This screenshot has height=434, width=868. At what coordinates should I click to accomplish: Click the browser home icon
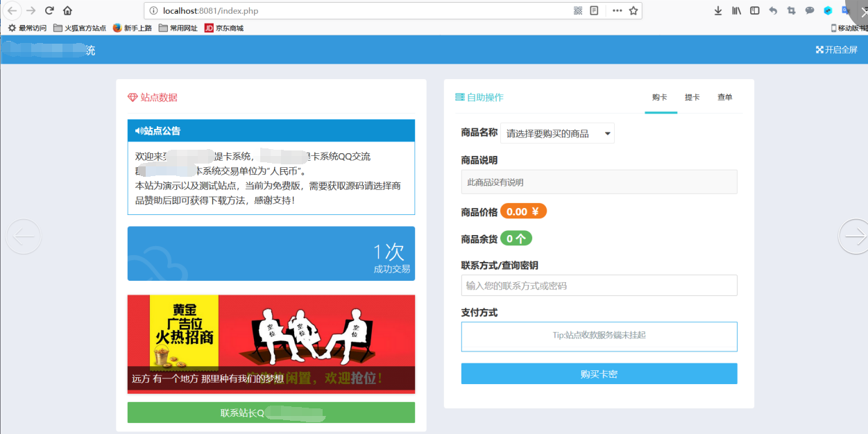68,10
